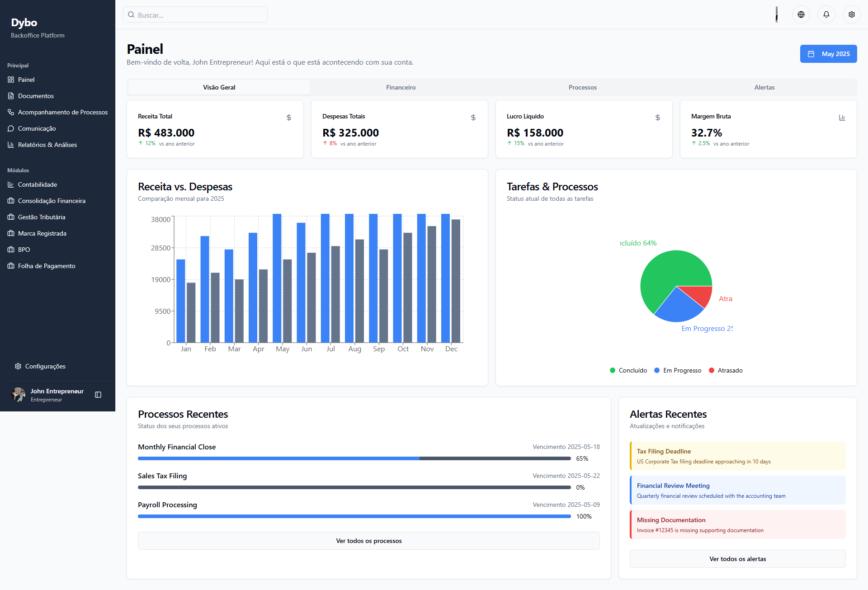The image size is (868, 590).
Task: Click Payroll Processing progress bar
Action: coord(354,516)
